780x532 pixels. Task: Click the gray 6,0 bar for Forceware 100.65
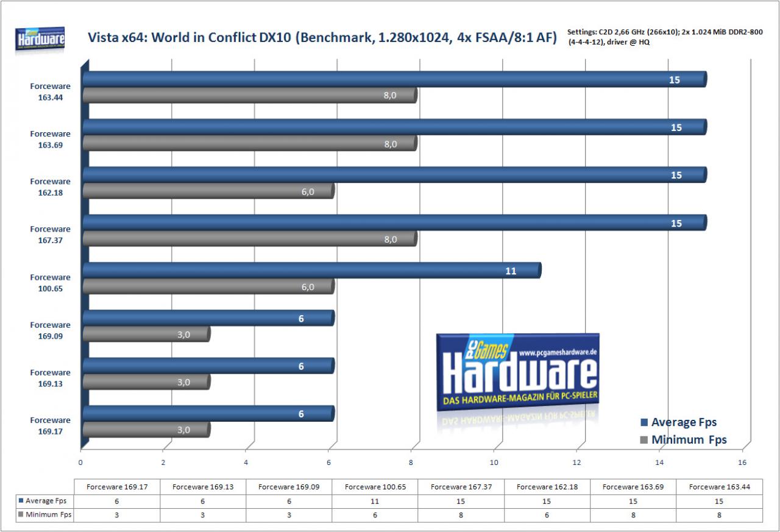(x=208, y=286)
